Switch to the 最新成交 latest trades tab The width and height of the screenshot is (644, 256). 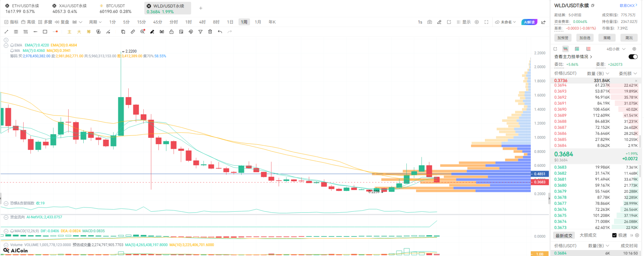[564, 236]
